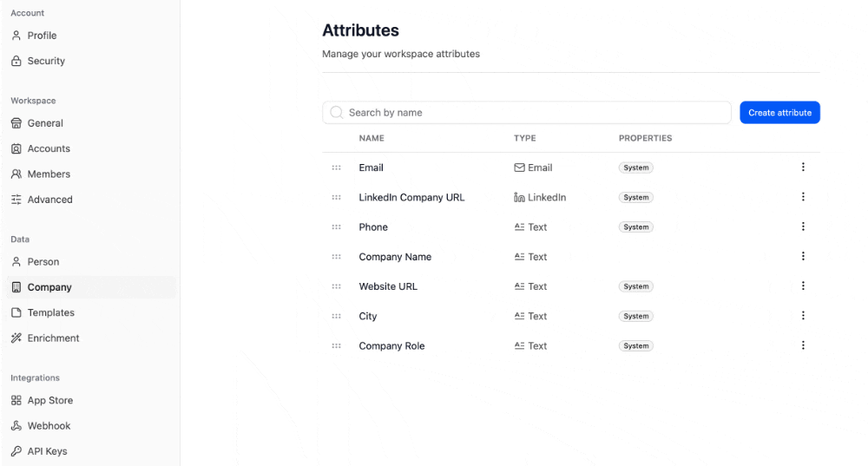Click the NAME column header
Image resolution: width=868 pixels, height=466 pixels.
[x=372, y=138]
